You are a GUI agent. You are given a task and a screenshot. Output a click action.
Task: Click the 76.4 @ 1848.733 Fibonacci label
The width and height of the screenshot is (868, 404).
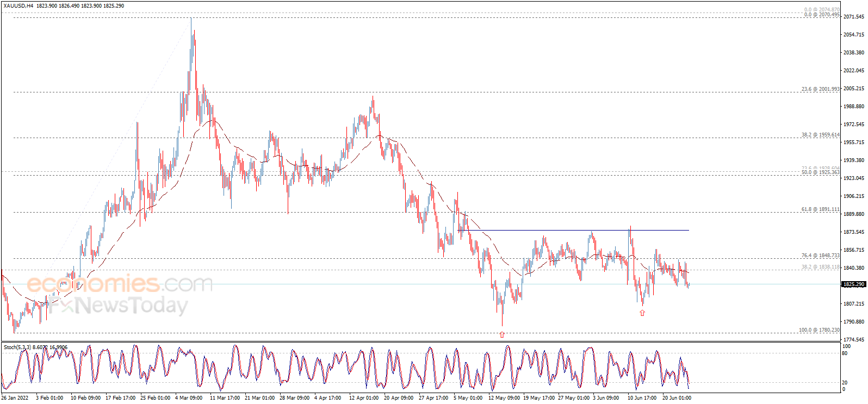click(820, 256)
